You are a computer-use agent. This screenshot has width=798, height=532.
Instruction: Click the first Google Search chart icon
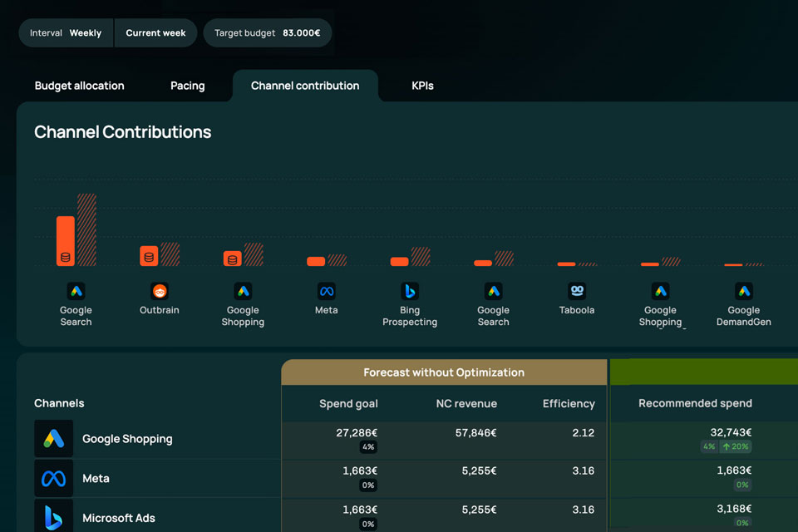[x=76, y=291]
